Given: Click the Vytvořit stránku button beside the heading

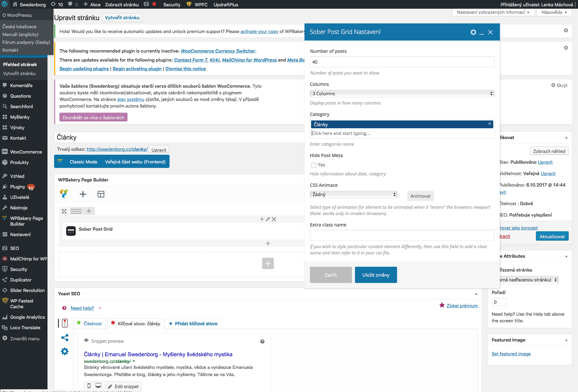Looking at the screenshot, I should pyautogui.click(x=122, y=17).
